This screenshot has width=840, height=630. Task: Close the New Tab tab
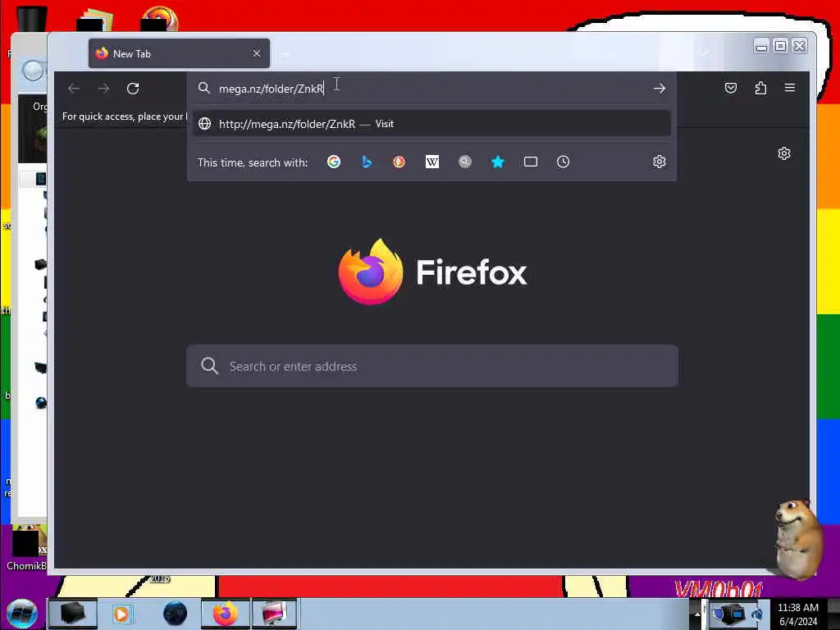click(x=257, y=53)
